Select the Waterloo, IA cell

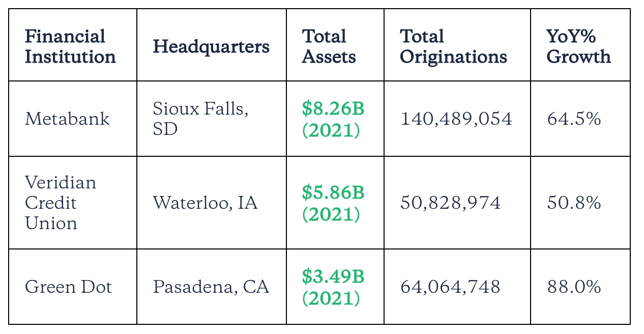pos(205,203)
